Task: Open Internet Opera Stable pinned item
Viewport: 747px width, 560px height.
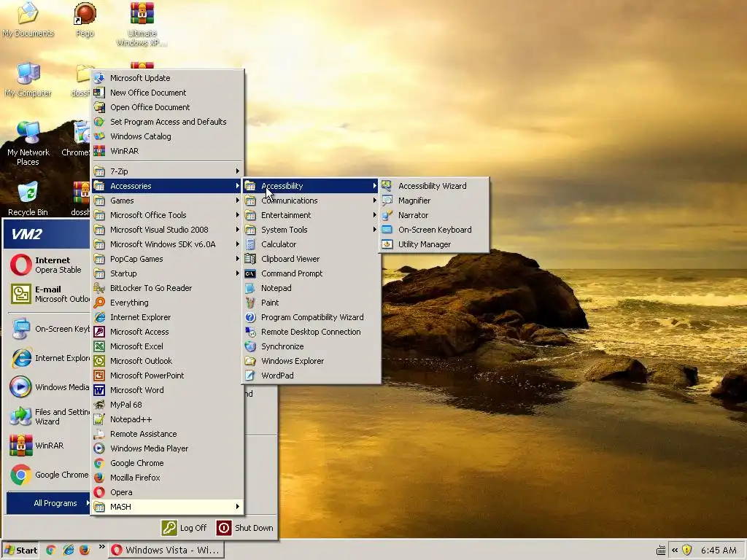Action: tap(47, 265)
